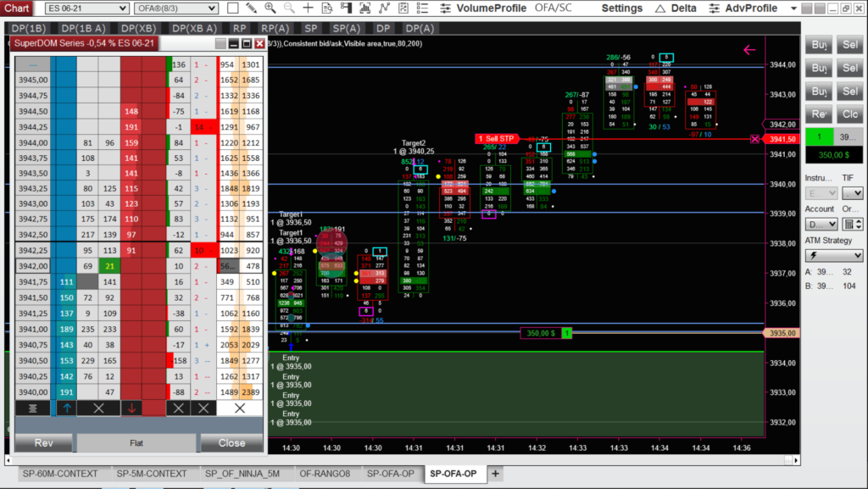Screen dimensions: 868x489
Task: Open the ATM Strategy dropdown
Action: tap(834, 256)
